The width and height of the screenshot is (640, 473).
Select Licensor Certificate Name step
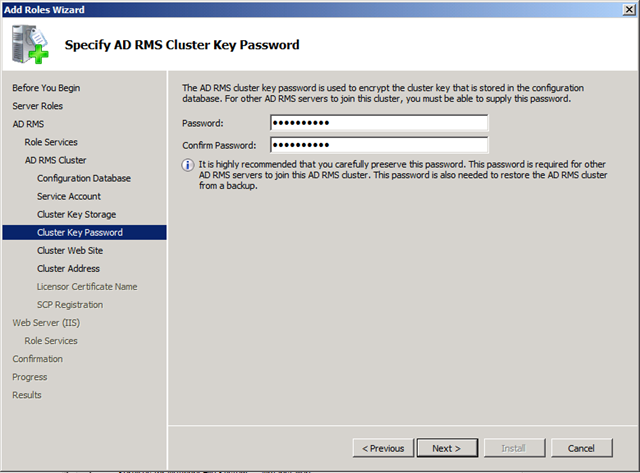point(87,286)
